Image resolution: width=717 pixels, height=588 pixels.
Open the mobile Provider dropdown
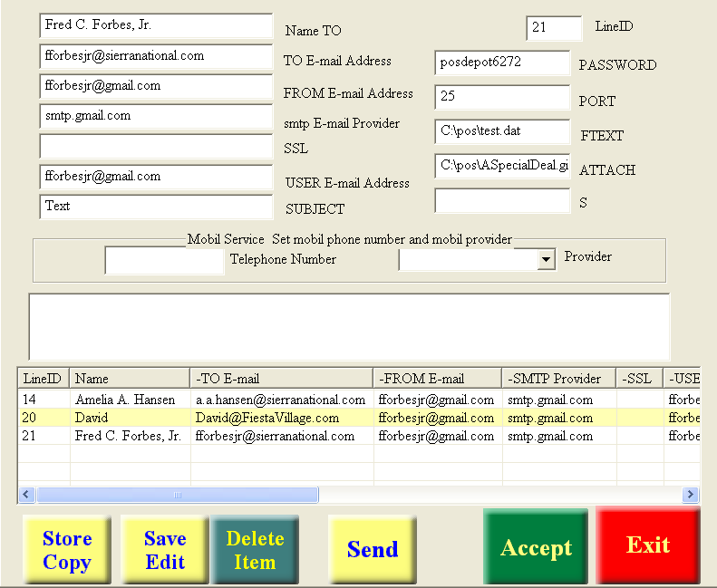[x=546, y=260]
